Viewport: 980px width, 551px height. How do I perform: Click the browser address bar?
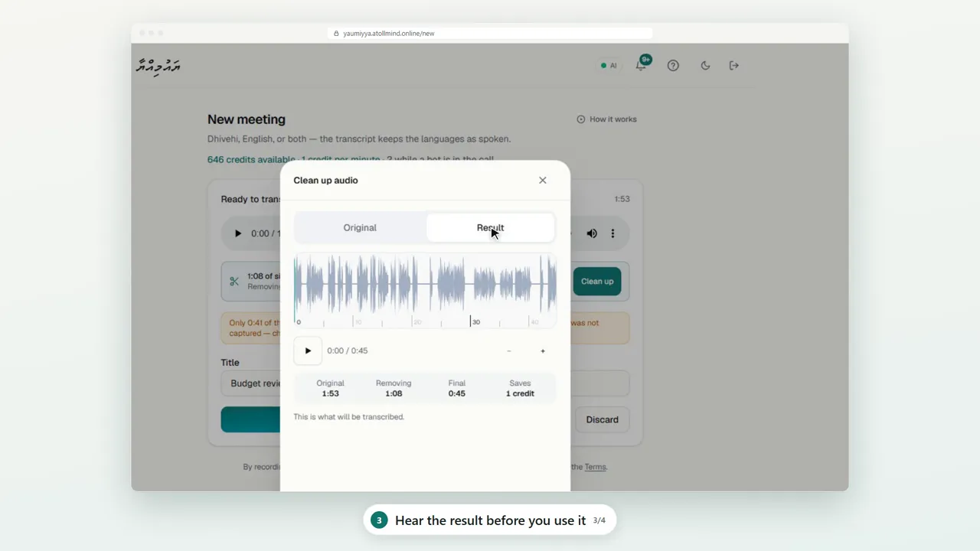click(x=490, y=34)
